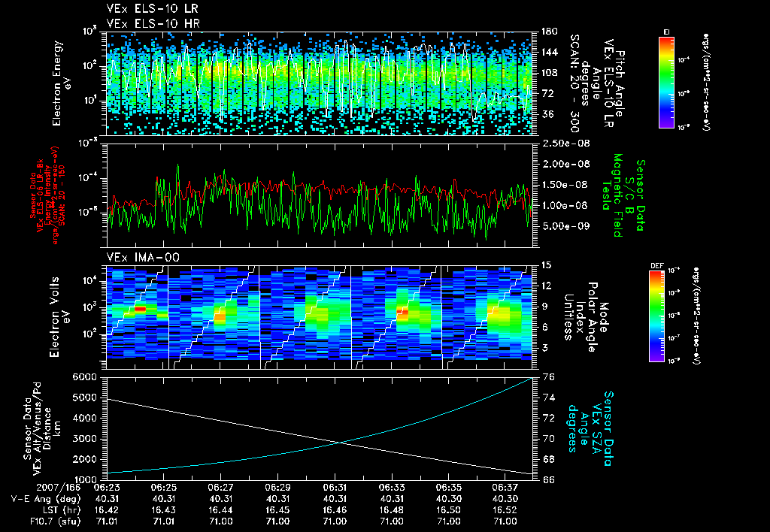Click the 'DEF' label above color bar
Viewport: 770px width, 532px height.
[657, 266]
